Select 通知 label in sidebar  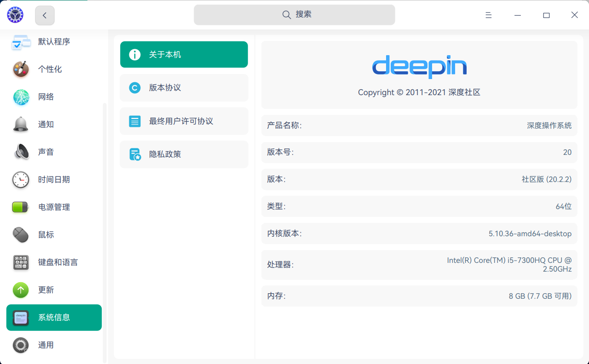point(46,125)
